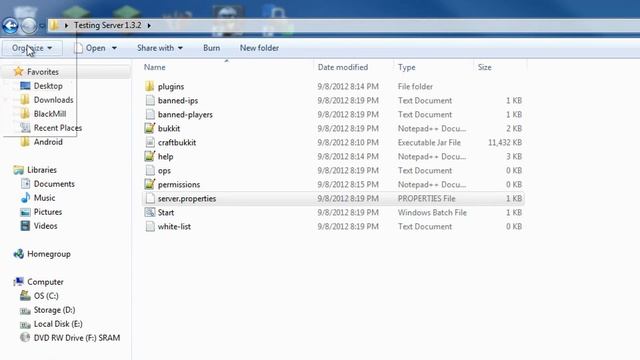Click the Videos library icon
This screenshot has height=360, width=640.
tap(25, 226)
